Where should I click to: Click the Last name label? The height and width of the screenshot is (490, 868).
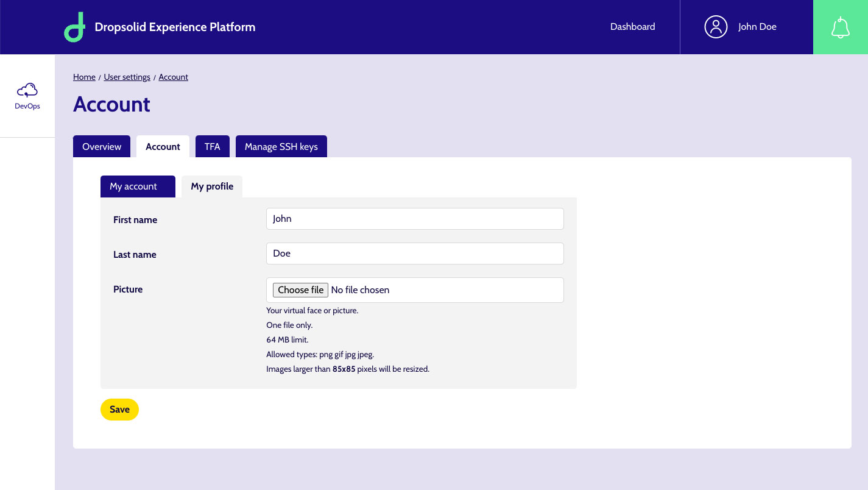(x=135, y=255)
